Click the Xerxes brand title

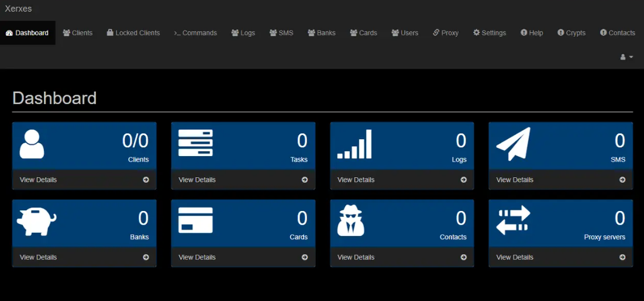[18, 9]
